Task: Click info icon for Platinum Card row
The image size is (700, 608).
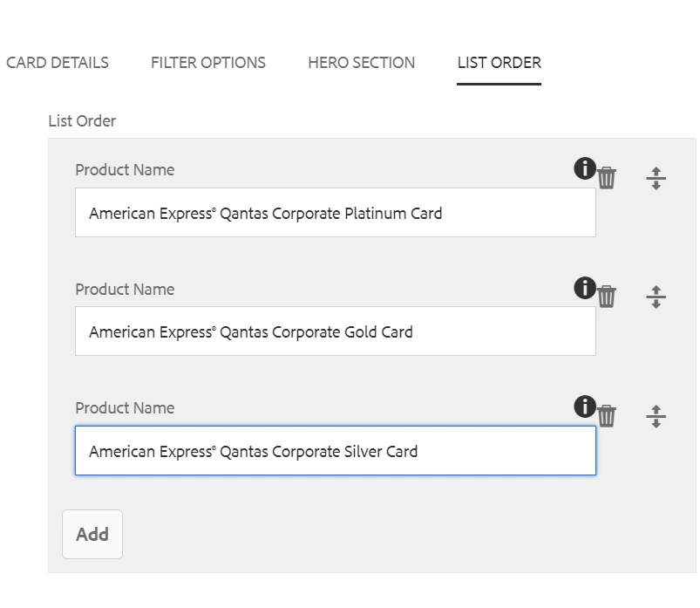Action: pyautogui.click(x=585, y=168)
